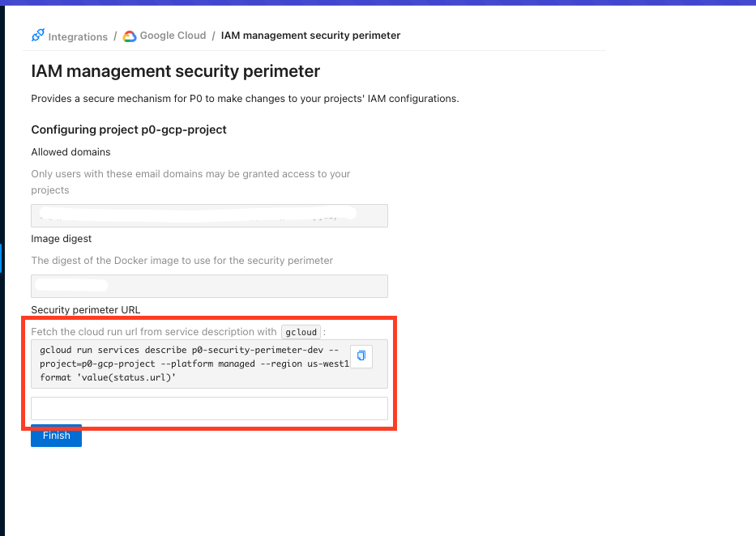Click the Security perimeter URL label
756x536 pixels.
tap(85, 310)
